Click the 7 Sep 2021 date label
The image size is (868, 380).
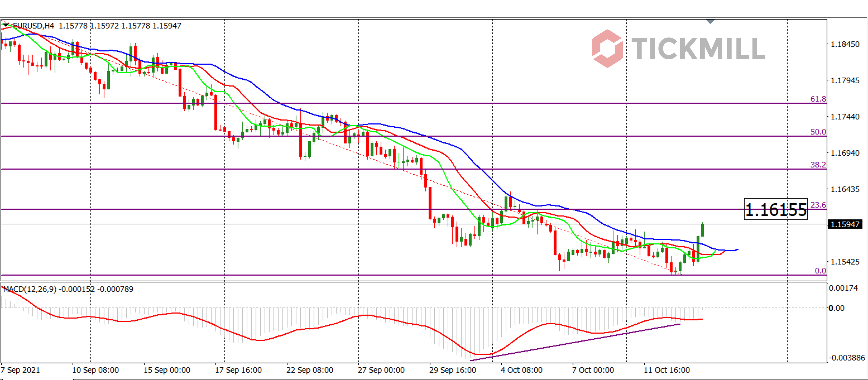(21, 370)
